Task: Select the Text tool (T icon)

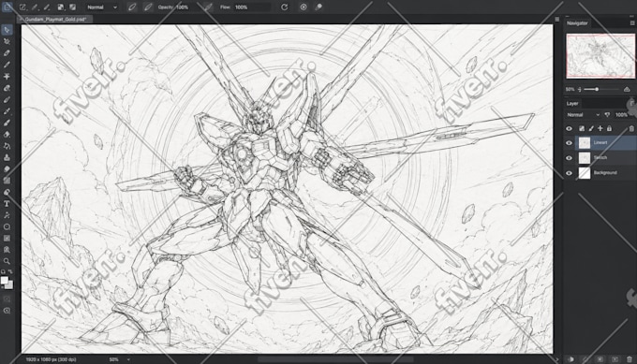Action: [x=7, y=204]
